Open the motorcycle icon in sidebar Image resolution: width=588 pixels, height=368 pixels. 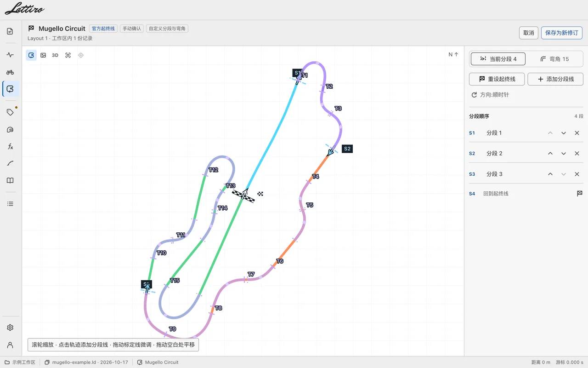[10, 72]
